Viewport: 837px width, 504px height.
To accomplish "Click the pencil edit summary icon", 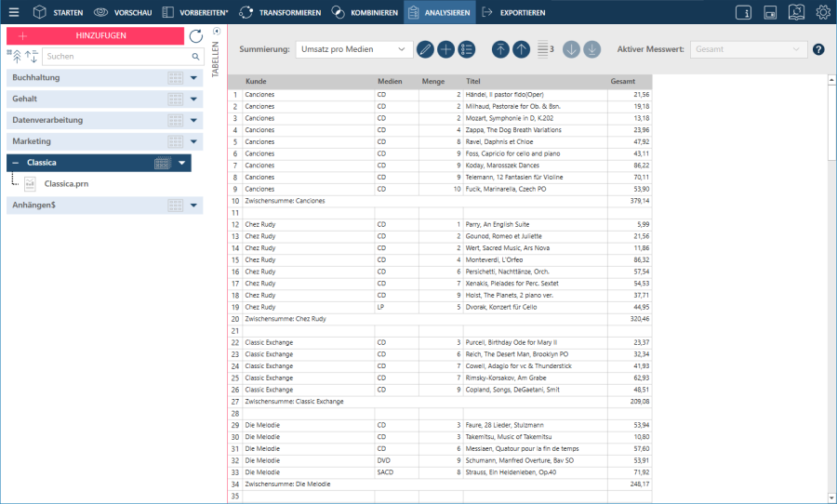I will [x=425, y=49].
